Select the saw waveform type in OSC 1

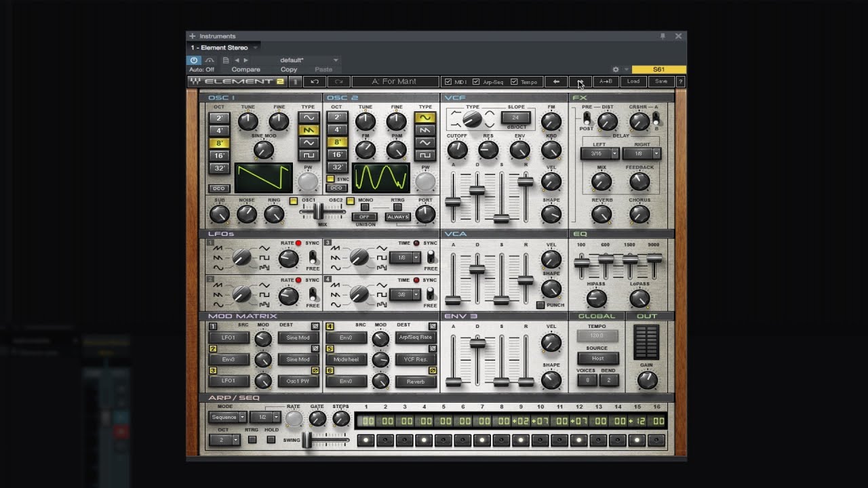(309, 130)
